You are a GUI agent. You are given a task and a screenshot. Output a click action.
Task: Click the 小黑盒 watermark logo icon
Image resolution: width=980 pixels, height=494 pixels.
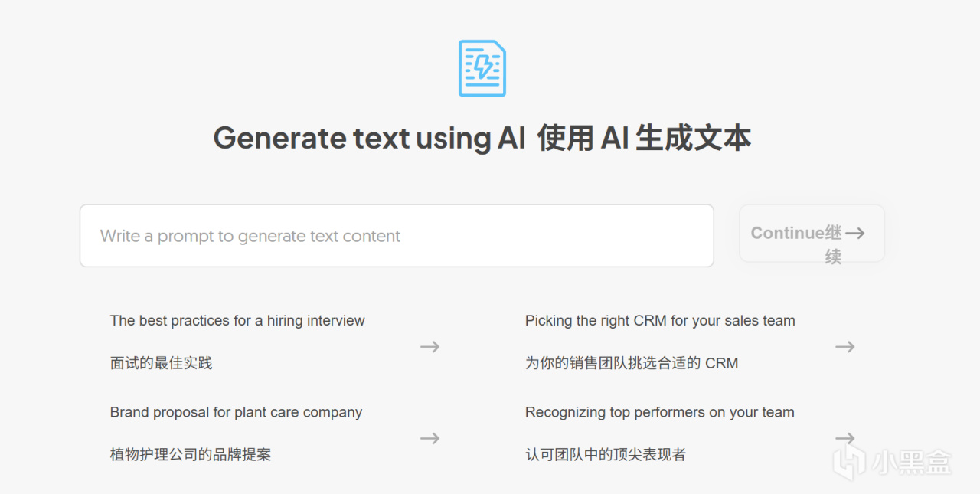tap(848, 462)
